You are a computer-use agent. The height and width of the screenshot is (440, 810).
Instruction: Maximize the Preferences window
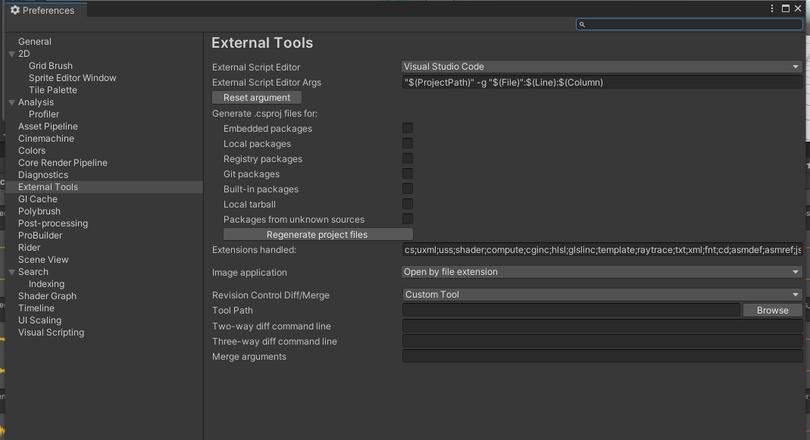pos(785,9)
